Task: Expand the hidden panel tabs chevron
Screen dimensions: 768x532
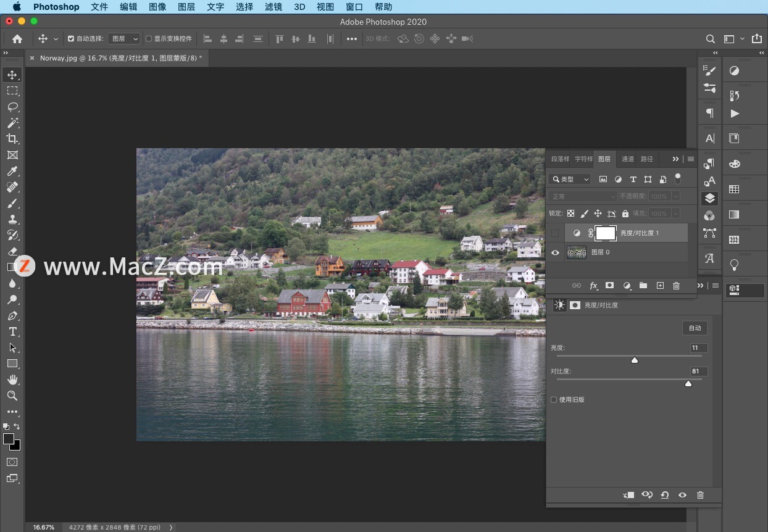Action: pos(675,159)
